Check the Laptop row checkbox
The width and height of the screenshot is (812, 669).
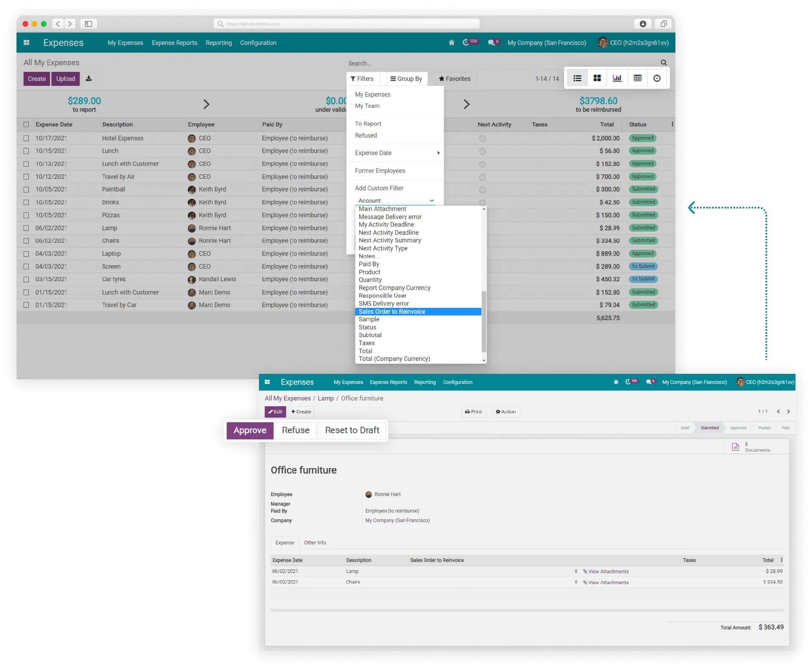pos(26,254)
